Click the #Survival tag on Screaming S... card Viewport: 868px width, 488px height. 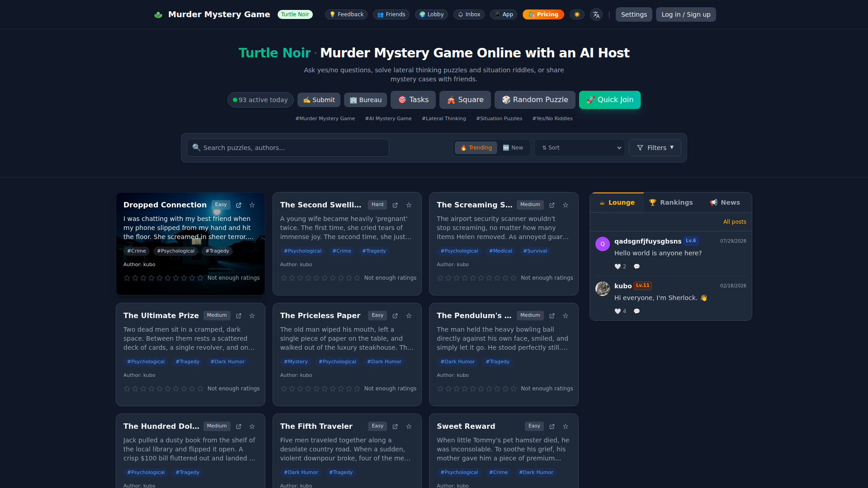tap(535, 251)
